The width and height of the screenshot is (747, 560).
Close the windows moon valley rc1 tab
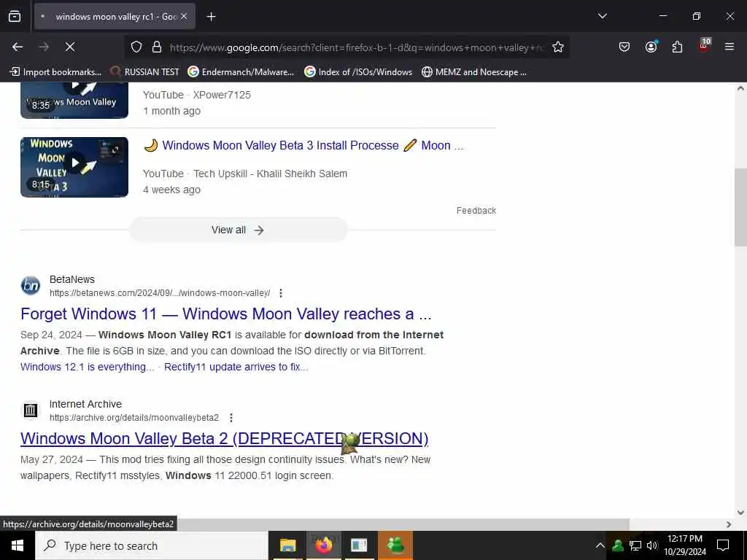pyautogui.click(x=184, y=16)
